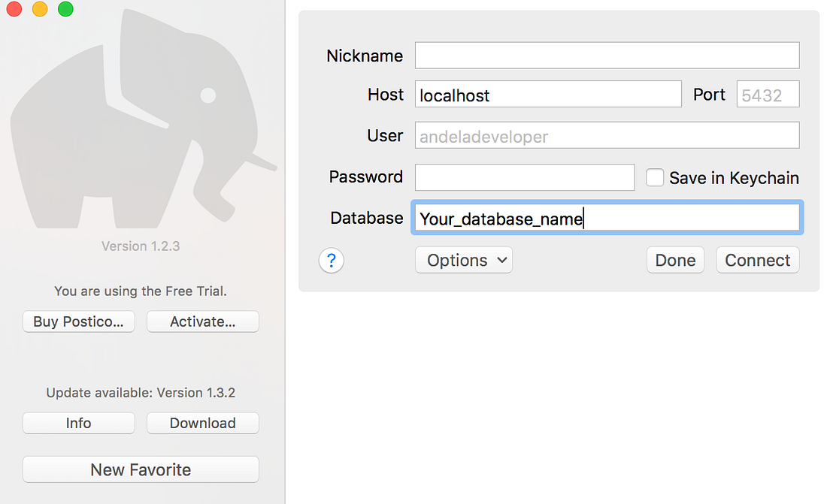Click the Update available version text
This screenshot has height=504, width=830.
tap(141, 392)
